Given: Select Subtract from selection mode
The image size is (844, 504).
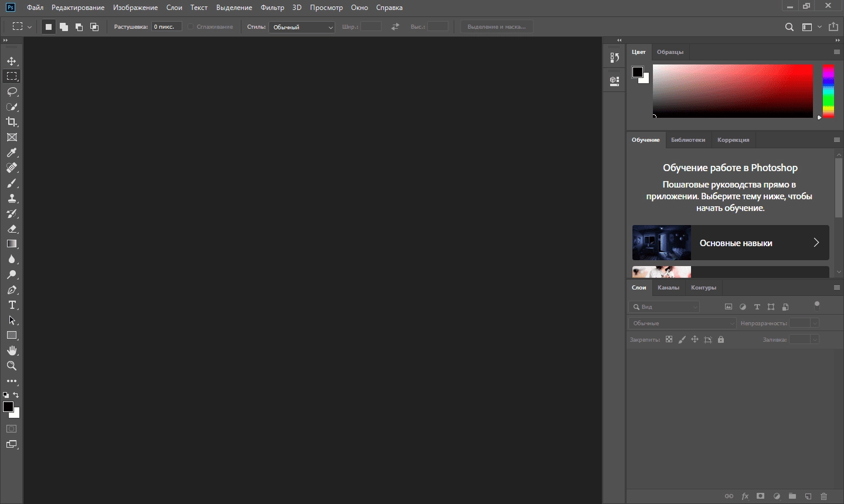Looking at the screenshot, I should pos(79,27).
